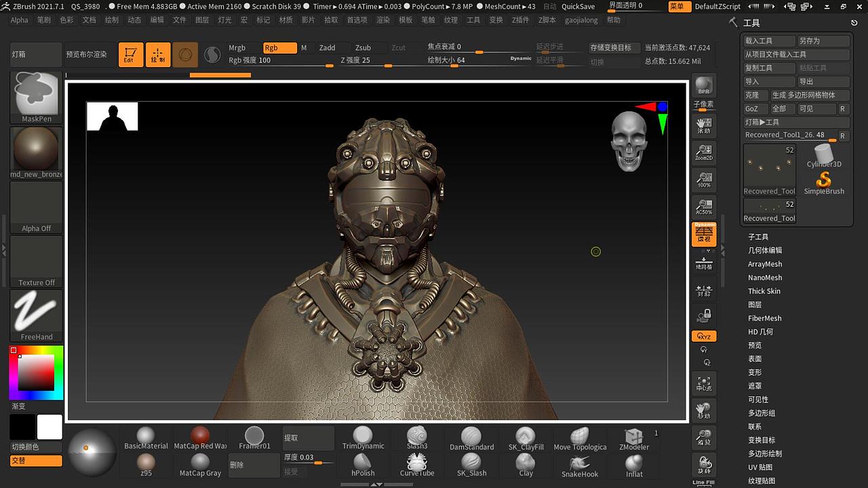Open the 帮助 help menu
The image size is (868, 488).
pyautogui.click(x=614, y=20)
